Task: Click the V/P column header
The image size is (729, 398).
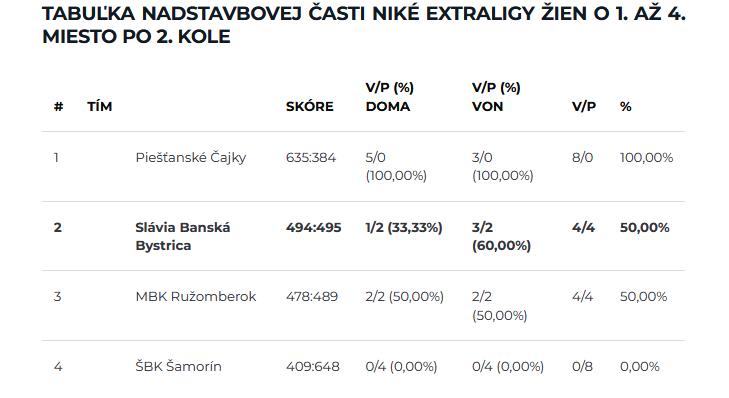Action: click(x=584, y=106)
